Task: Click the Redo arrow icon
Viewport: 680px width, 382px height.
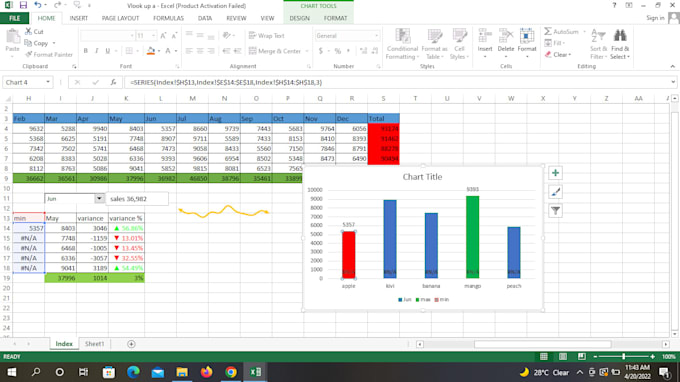Action: coord(57,5)
